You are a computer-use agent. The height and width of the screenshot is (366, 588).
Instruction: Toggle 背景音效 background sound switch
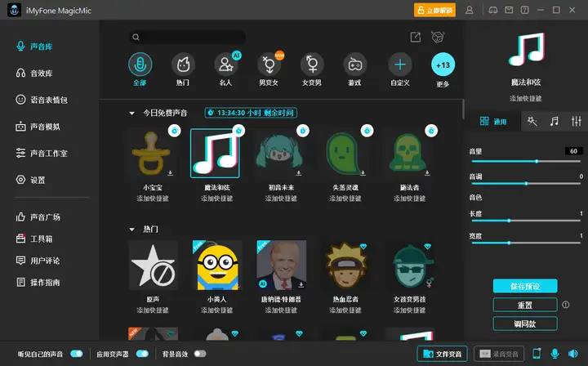[200, 354]
